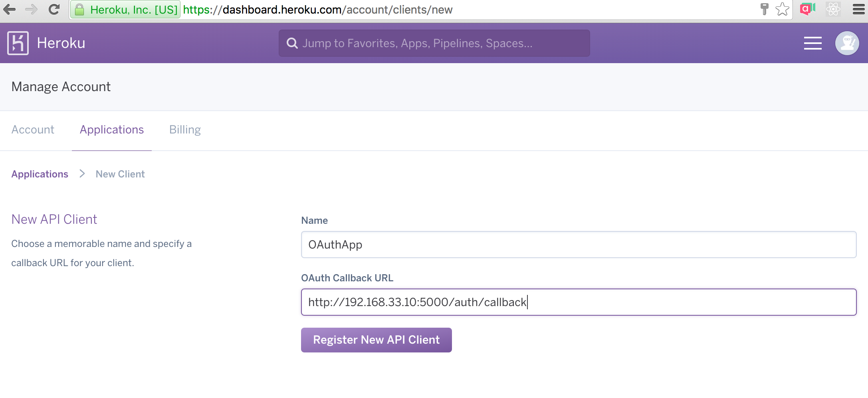This screenshot has height=398, width=868.
Task: Open the Chrome menu icon
Action: (858, 9)
